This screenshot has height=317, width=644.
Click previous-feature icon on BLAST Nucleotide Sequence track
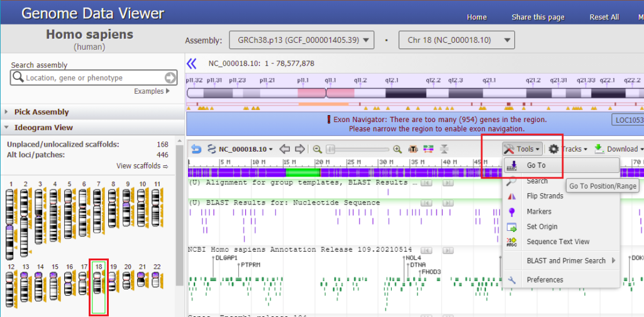pyautogui.click(x=427, y=203)
